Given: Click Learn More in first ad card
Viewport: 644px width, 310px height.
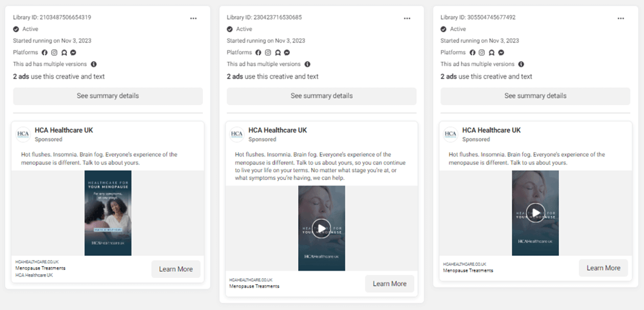Looking at the screenshot, I should click(x=176, y=269).
